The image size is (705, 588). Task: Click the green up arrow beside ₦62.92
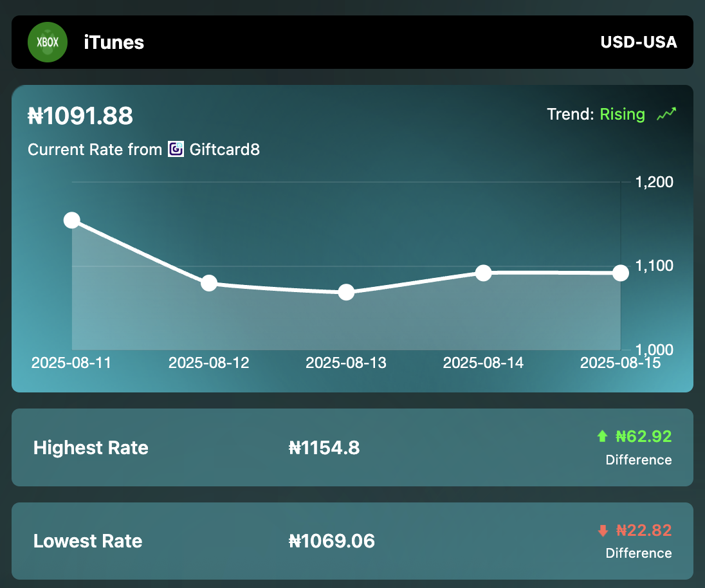point(601,436)
